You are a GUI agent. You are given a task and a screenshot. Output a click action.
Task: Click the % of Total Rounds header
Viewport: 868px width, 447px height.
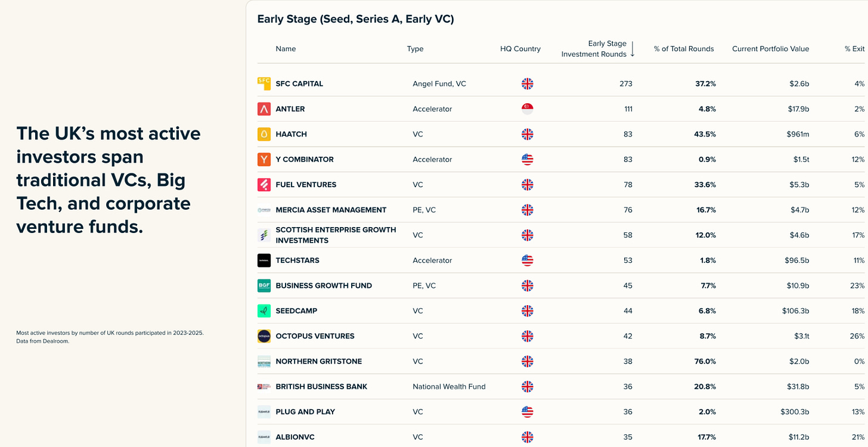click(x=684, y=49)
